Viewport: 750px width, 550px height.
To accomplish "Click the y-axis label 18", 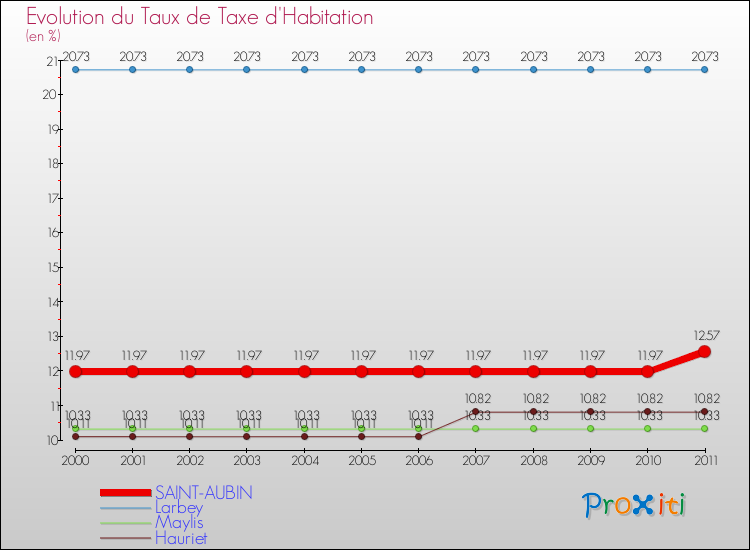I will 53,164.
